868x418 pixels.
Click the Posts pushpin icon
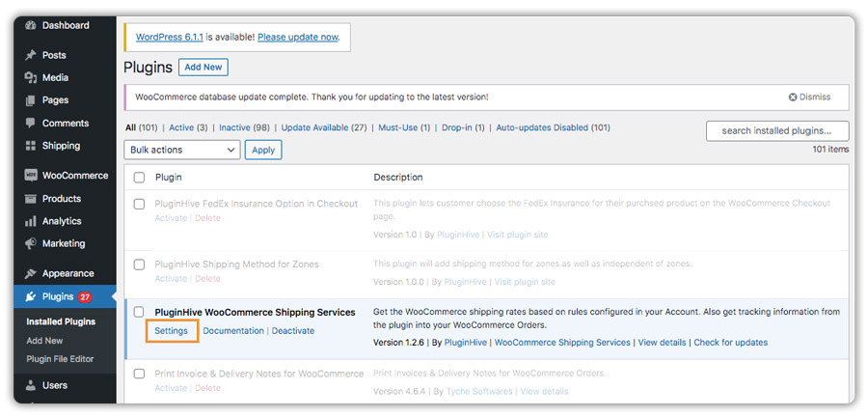(x=31, y=55)
